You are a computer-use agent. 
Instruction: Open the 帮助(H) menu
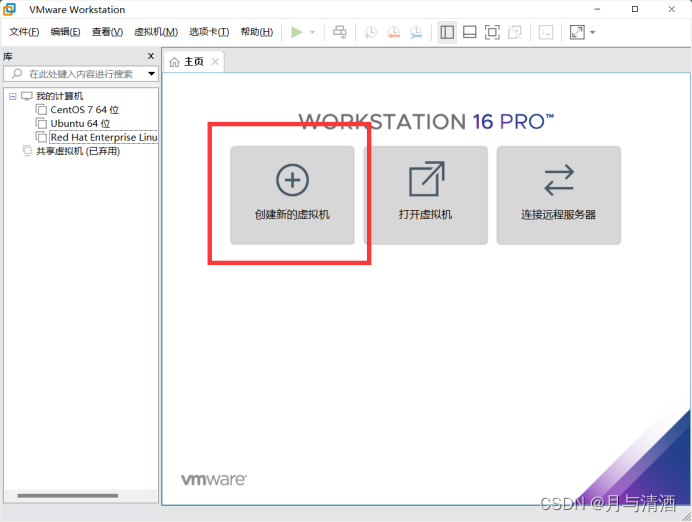(256, 32)
